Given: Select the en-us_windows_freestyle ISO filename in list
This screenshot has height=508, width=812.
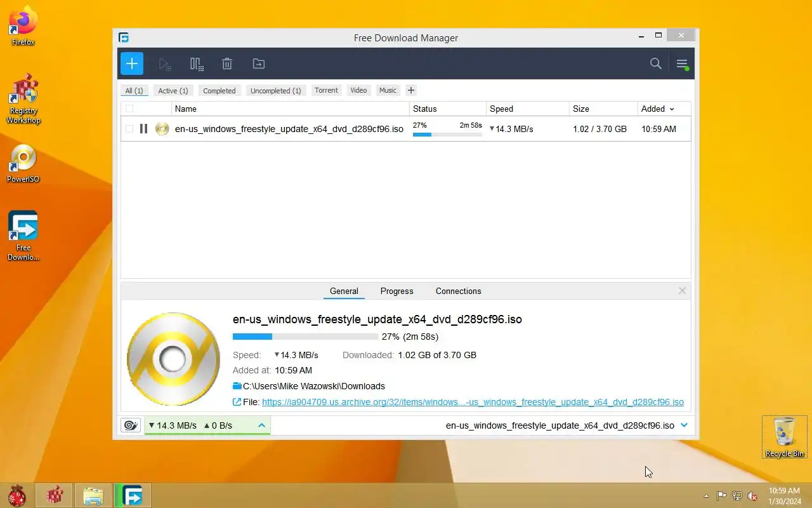Looking at the screenshot, I should point(289,129).
